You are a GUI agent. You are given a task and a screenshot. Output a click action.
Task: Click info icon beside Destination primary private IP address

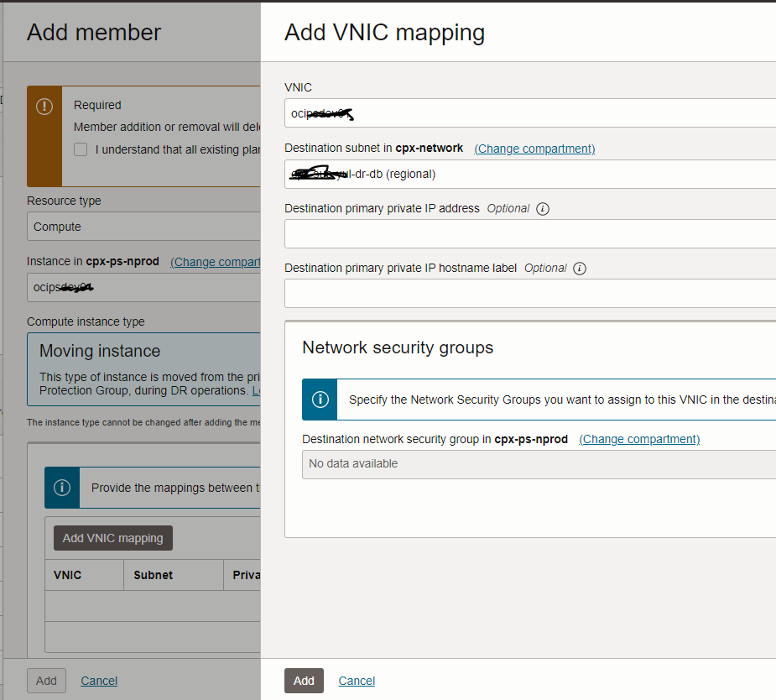(542, 209)
